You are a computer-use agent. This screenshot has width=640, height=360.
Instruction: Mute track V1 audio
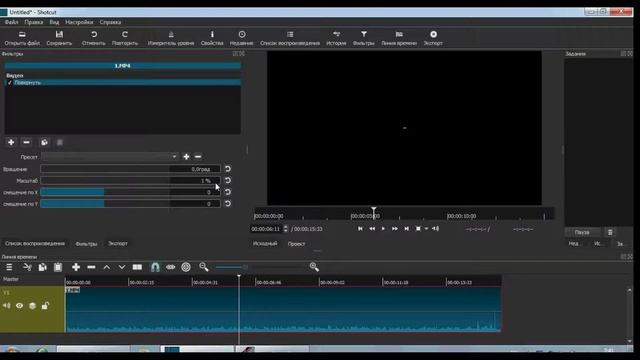[7, 305]
